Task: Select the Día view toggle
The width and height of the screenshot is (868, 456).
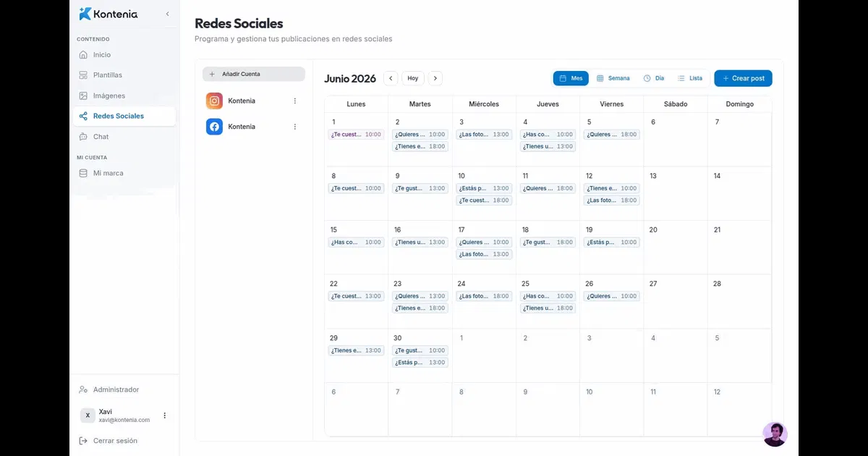Action: pyautogui.click(x=654, y=78)
